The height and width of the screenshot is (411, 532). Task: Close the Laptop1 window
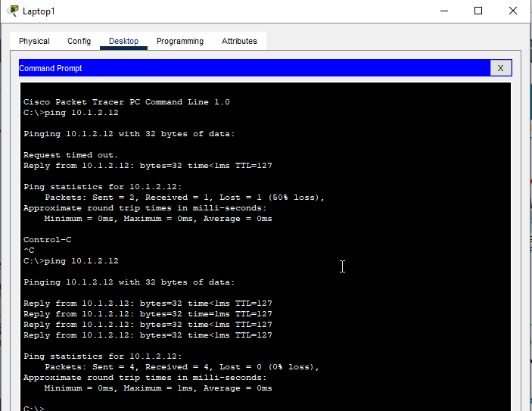point(513,11)
